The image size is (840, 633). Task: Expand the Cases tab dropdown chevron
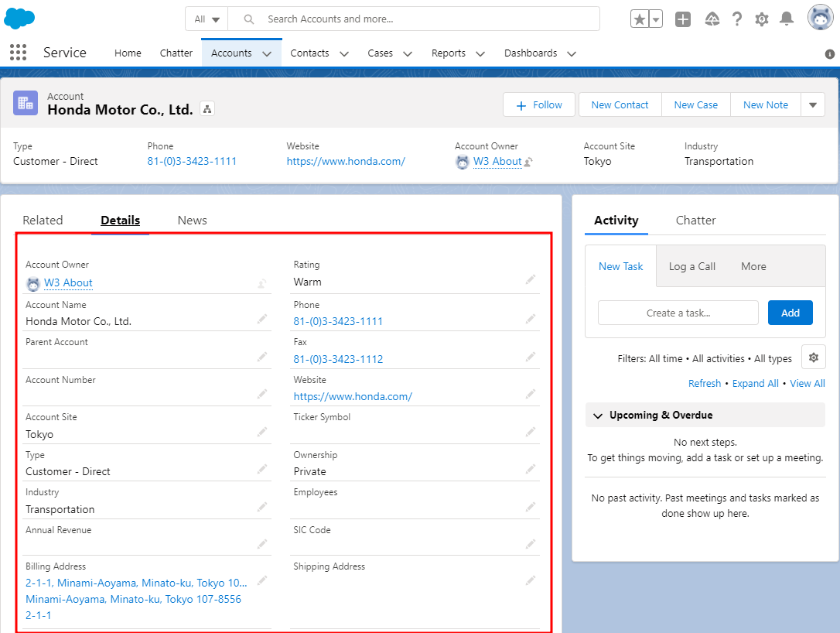tap(408, 53)
